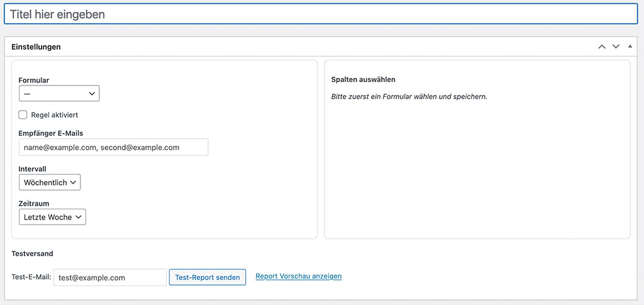Image resolution: width=644 pixels, height=305 pixels.
Task: Click the Zeitraum field label
Action: pyautogui.click(x=34, y=203)
